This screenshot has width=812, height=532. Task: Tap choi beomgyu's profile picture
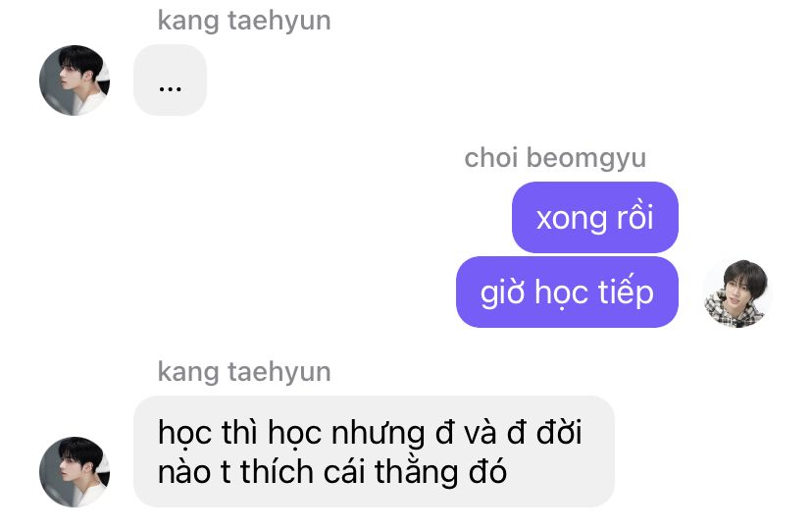[x=737, y=293]
